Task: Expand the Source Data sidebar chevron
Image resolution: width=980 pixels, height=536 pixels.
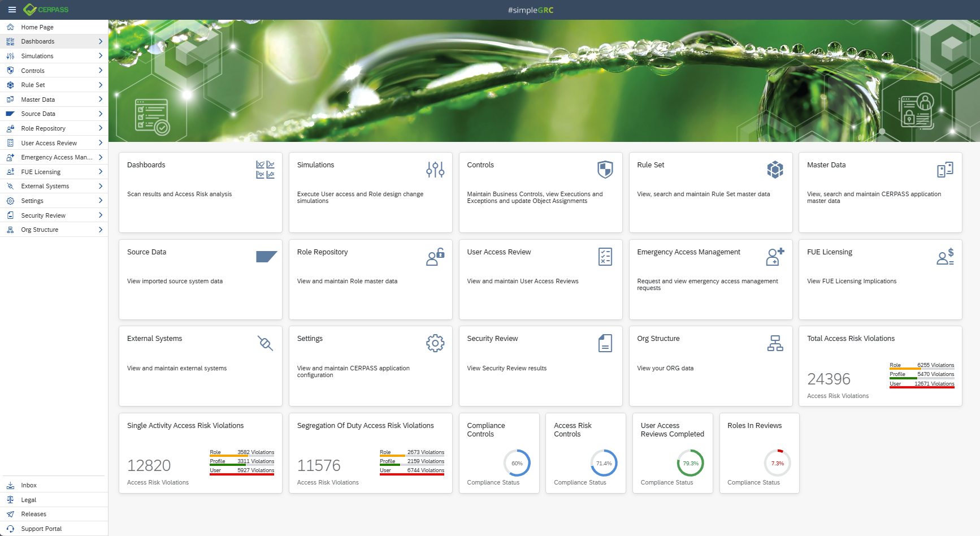Action: click(x=101, y=114)
